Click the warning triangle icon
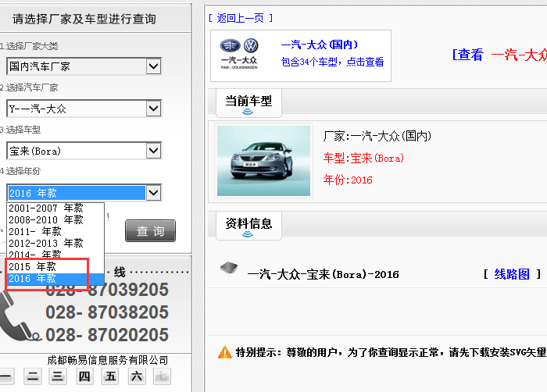The width and height of the screenshot is (547, 392). coord(225,352)
